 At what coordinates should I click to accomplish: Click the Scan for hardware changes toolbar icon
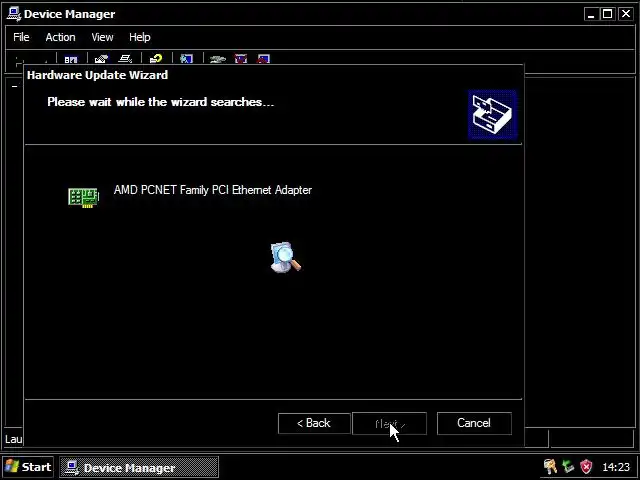[186, 59]
